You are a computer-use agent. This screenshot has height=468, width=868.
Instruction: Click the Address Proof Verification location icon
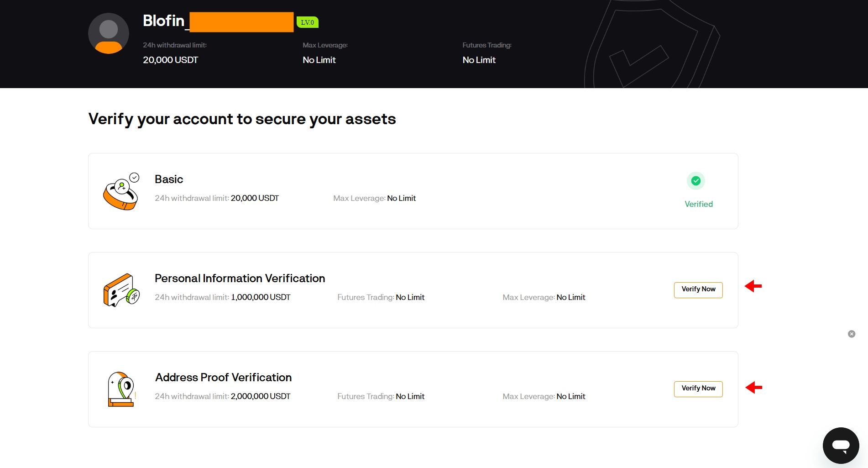pyautogui.click(x=121, y=389)
